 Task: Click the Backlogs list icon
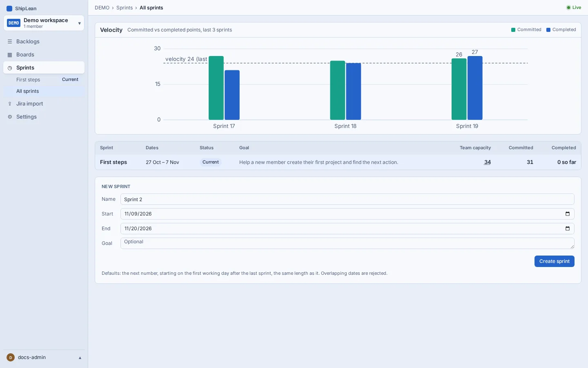coord(10,42)
